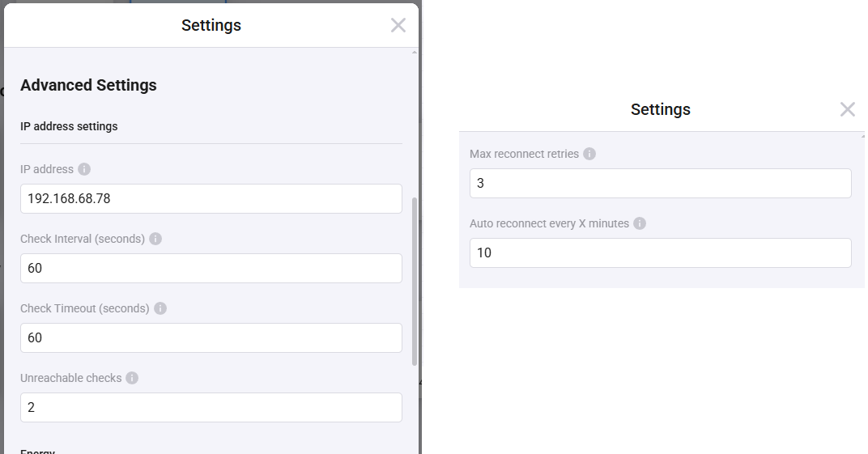
Task: Click the Advanced Settings heading
Action: (x=88, y=85)
